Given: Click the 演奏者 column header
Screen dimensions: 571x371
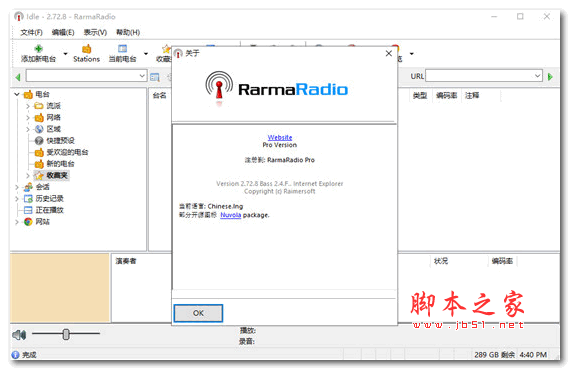Looking at the screenshot, I should click(126, 261).
